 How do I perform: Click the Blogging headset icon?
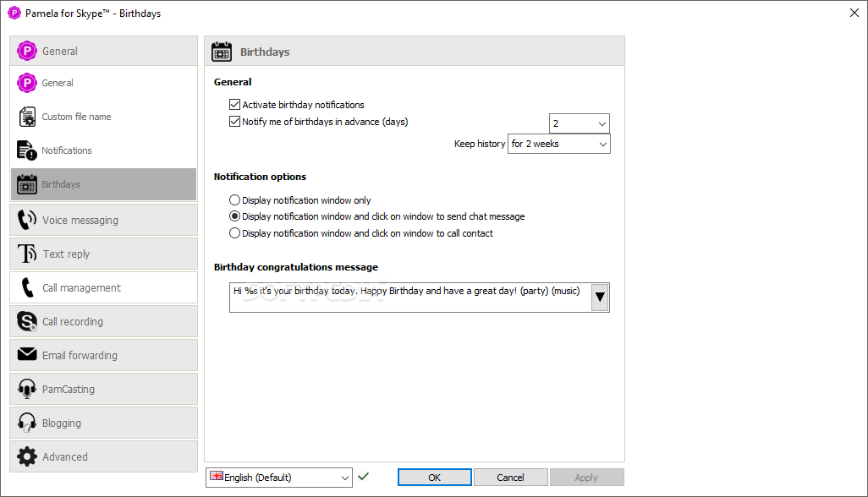click(x=26, y=423)
